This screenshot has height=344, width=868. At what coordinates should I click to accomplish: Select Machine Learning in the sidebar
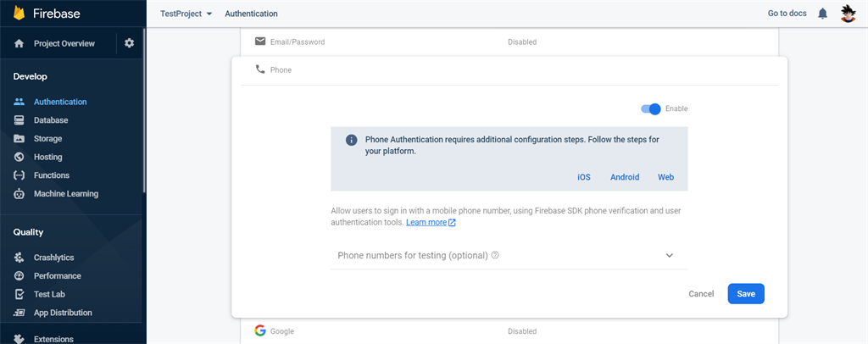point(66,193)
